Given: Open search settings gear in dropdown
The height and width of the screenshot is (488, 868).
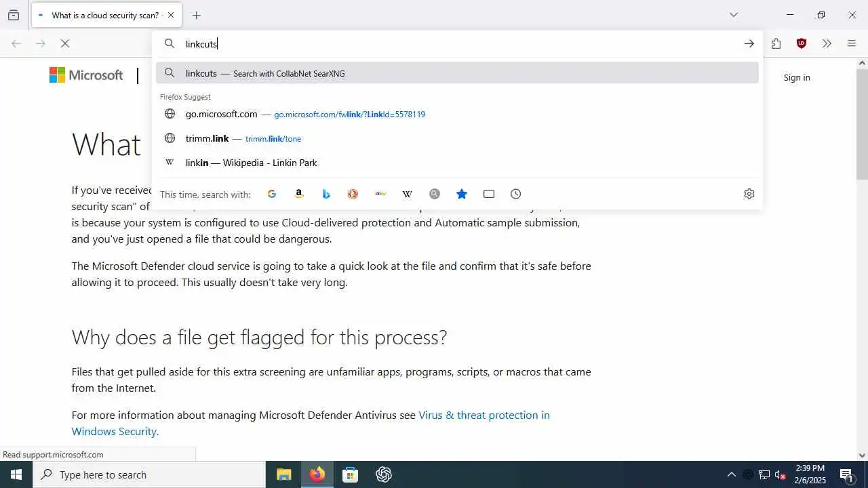Looking at the screenshot, I should 749,194.
